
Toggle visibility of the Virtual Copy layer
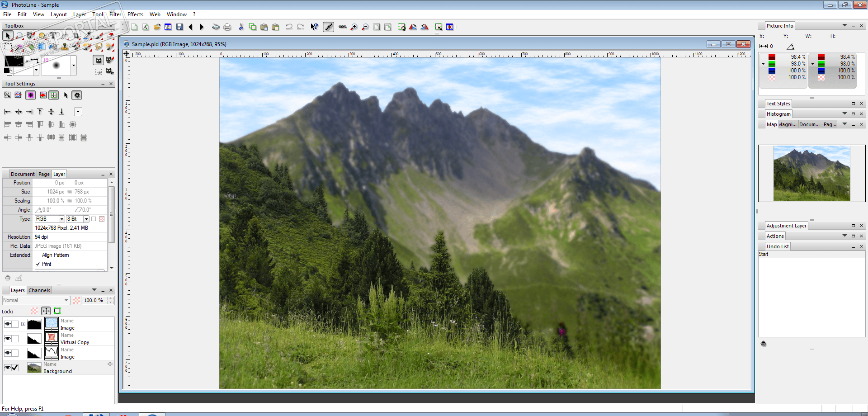point(8,339)
